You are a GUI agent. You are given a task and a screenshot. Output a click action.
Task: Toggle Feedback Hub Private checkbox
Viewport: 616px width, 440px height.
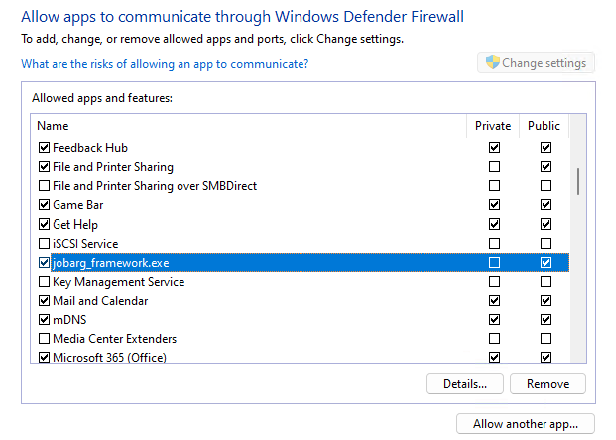494,148
